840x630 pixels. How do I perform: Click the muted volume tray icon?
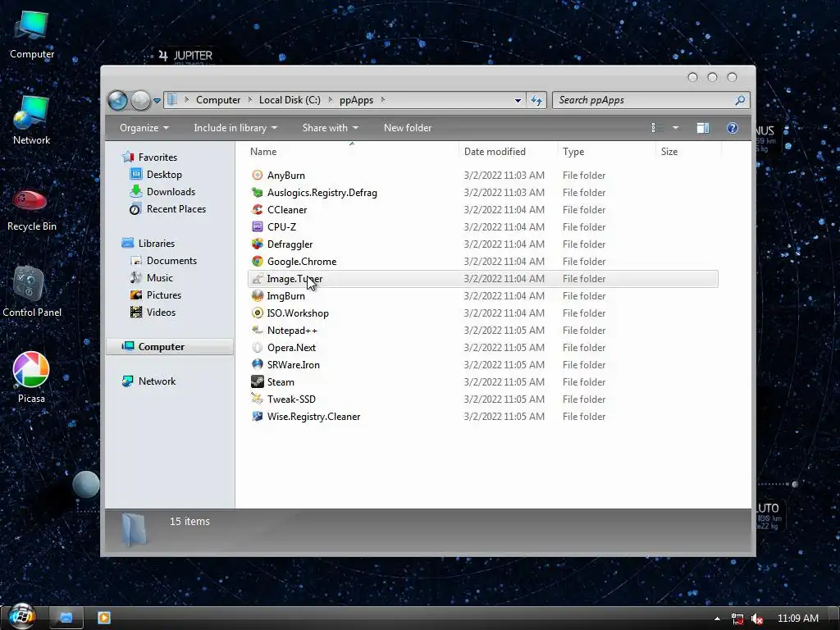pyautogui.click(x=757, y=619)
